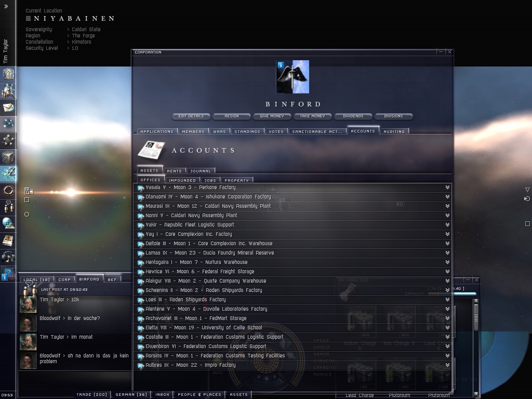This screenshot has width=532, height=399.
Task: Open the mail envelope icon in sidebar
Action: tap(8, 107)
